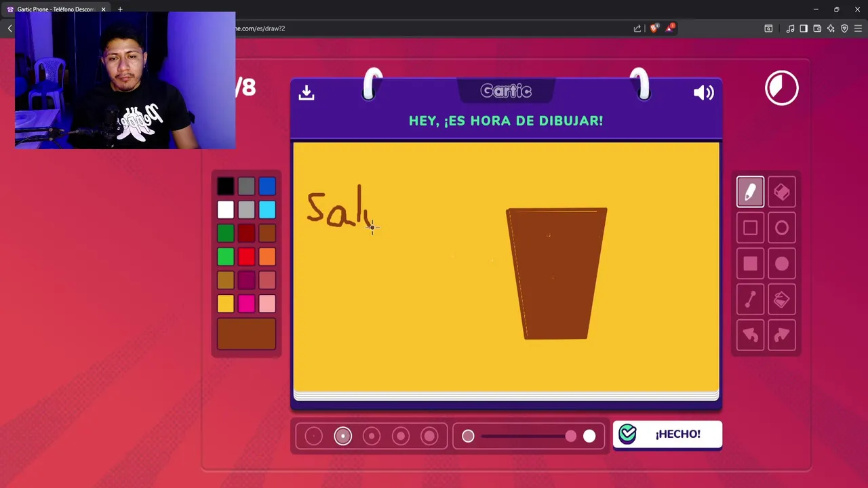Choose the middle brush size
Viewport: 868px width, 488px height.
click(x=372, y=436)
